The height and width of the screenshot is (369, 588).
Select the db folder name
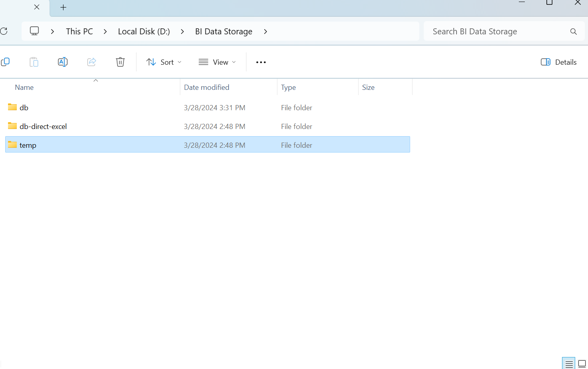point(24,107)
